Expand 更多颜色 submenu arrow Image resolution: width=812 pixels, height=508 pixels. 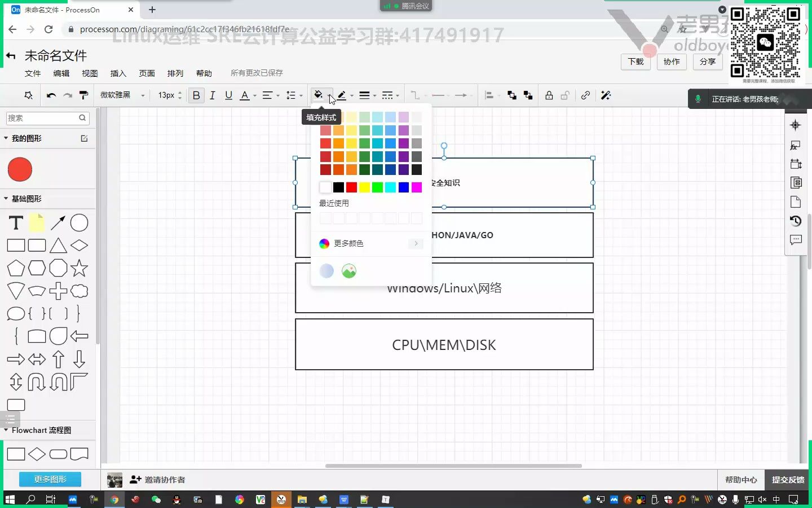point(416,243)
